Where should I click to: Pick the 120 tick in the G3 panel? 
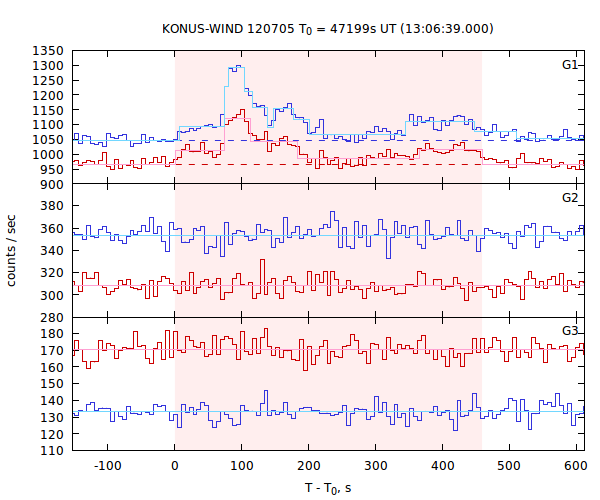pyautogui.click(x=52, y=434)
